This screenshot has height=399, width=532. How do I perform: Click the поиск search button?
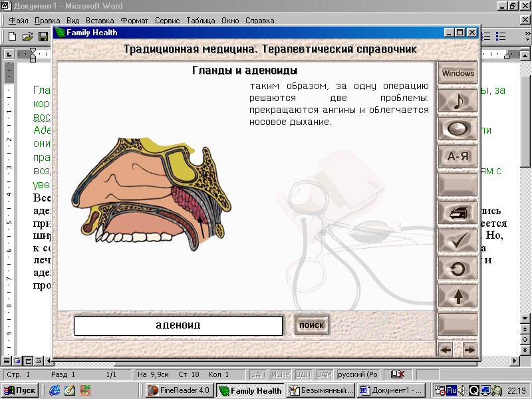click(x=311, y=325)
